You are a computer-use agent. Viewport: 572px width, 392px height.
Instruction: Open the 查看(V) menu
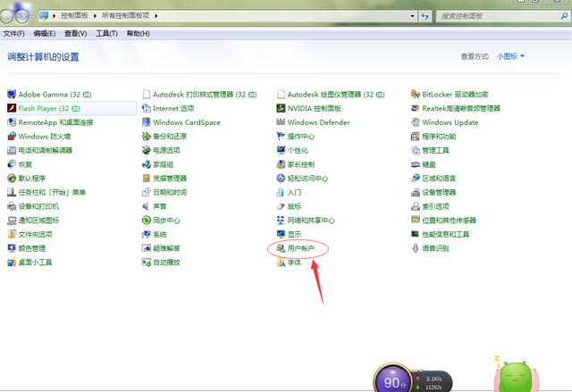[75, 34]
